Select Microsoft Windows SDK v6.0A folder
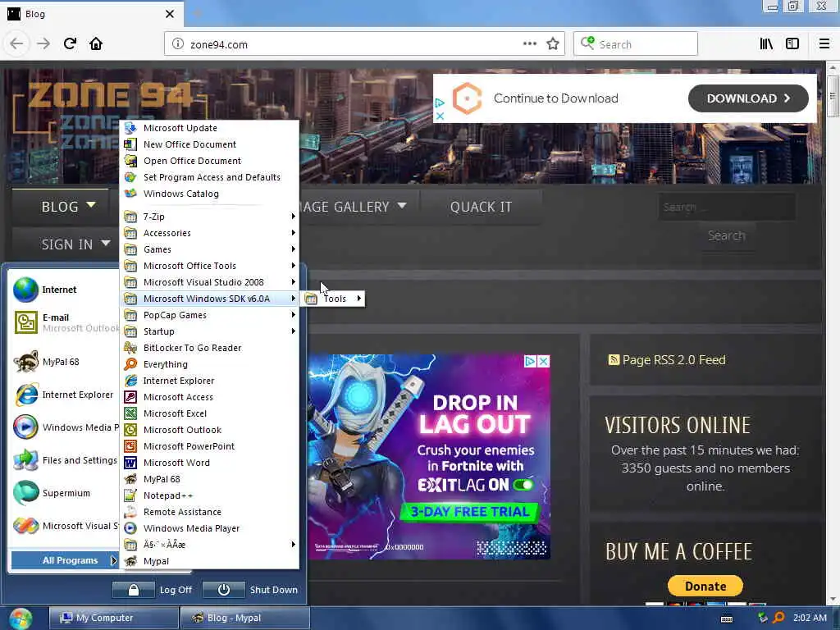 209,299
